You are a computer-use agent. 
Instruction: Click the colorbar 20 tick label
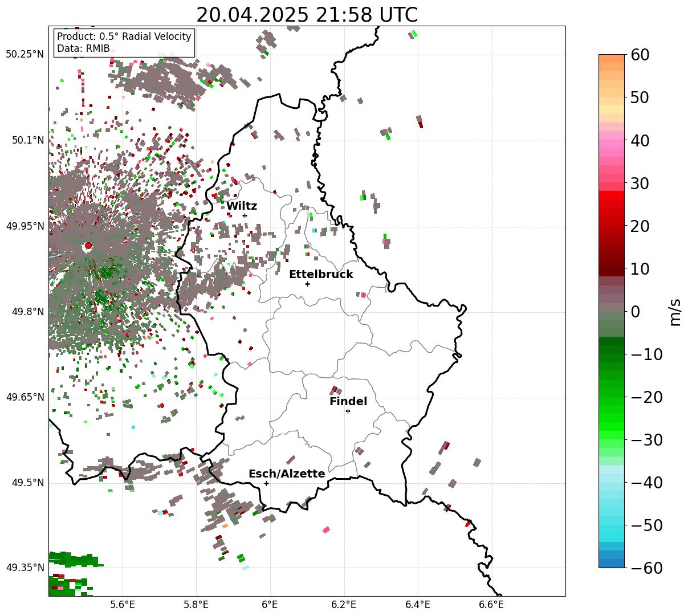[x=639, y=226]
